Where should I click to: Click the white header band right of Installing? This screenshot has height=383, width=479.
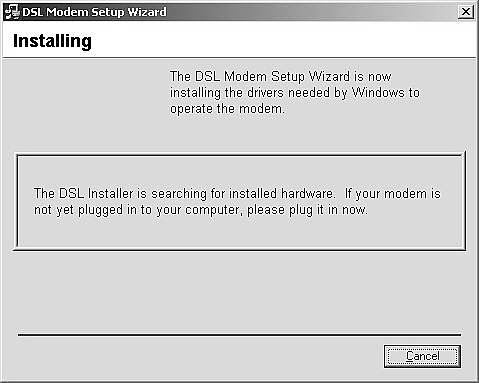pyautogui.click(x=283, y=40)
